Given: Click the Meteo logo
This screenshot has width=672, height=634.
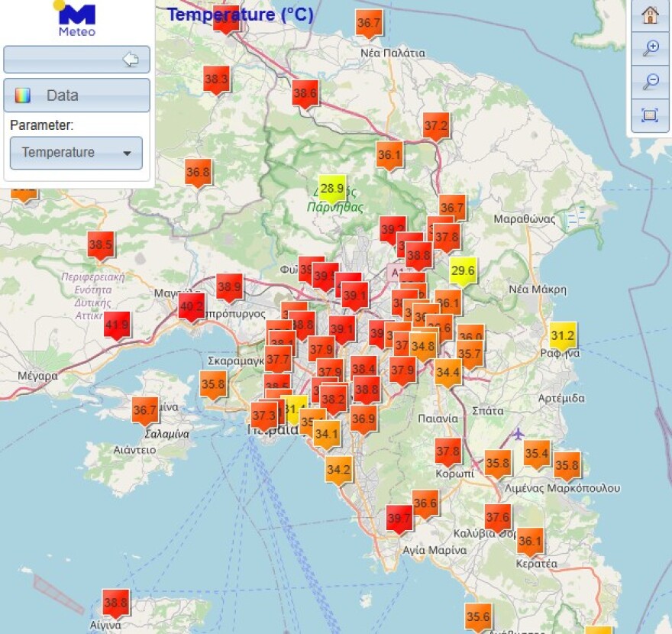Looking at the screenshot, I should pos(76,17).
